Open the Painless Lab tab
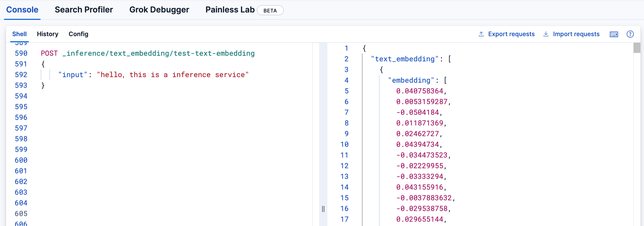 (x=230, y=10)
